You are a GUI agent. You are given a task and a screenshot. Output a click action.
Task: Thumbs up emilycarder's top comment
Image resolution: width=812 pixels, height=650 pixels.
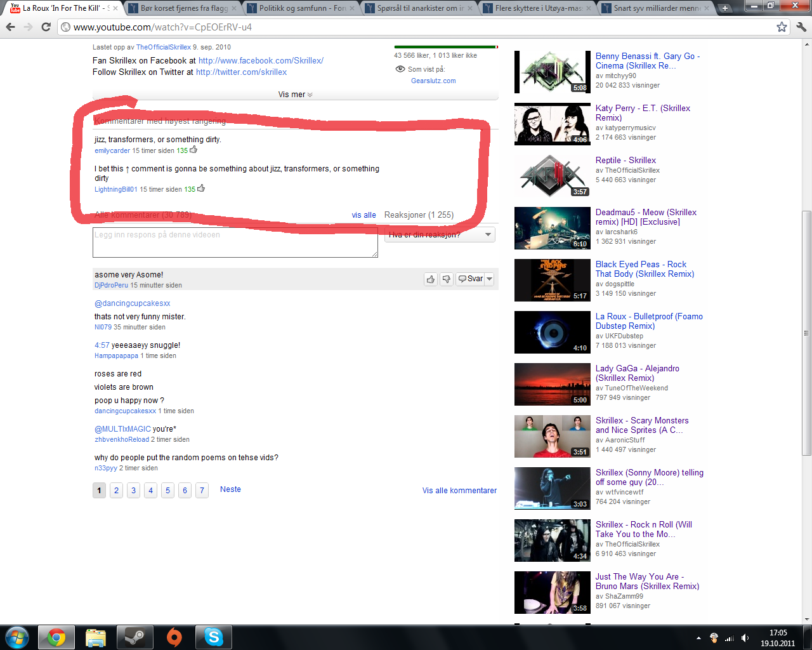(193, 150)
